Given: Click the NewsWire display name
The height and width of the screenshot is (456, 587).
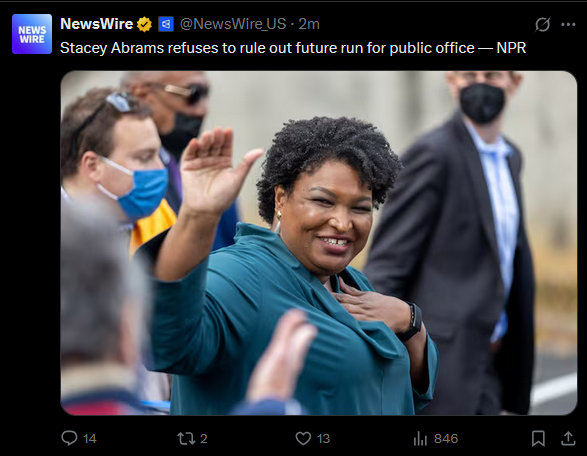Looking at the screenshot, I should (x=97, y=24).
